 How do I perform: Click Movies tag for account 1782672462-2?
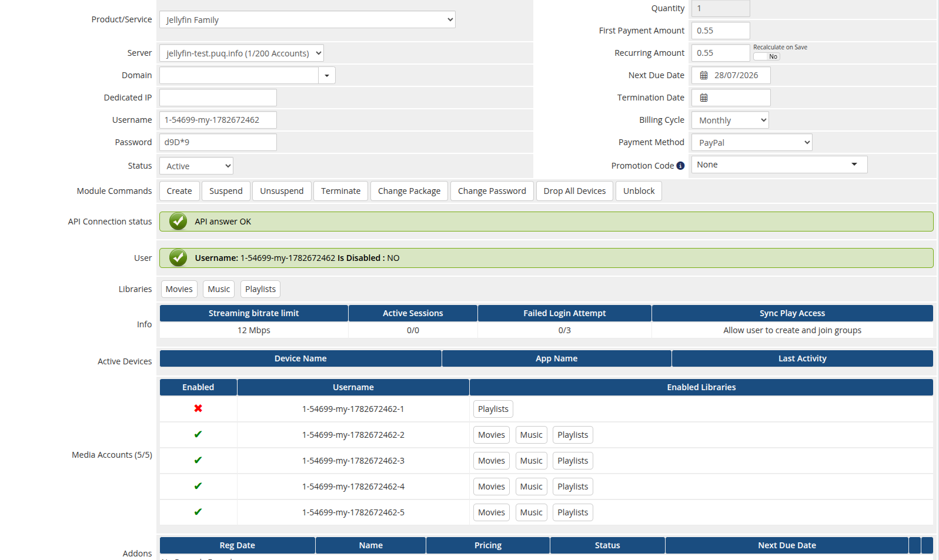coord(492,435)
